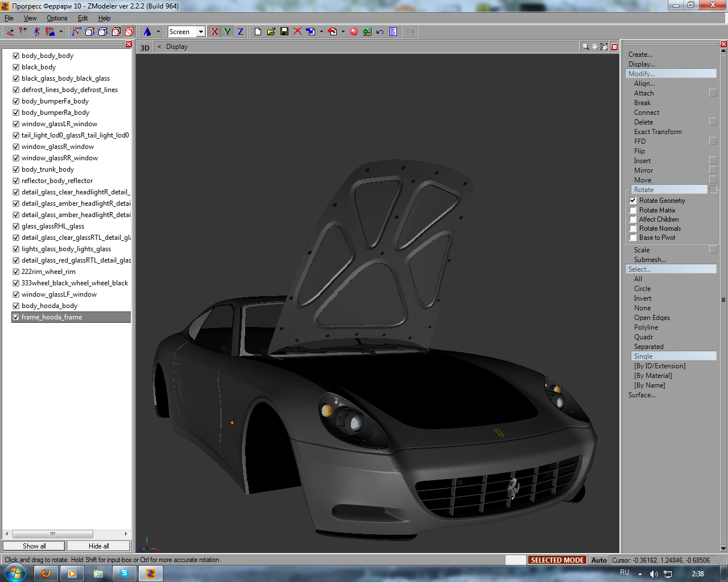The width and height of the screenshot is (728, 582).
Task: Toggle the X axis constraint
Action: (x=214, y=32)
